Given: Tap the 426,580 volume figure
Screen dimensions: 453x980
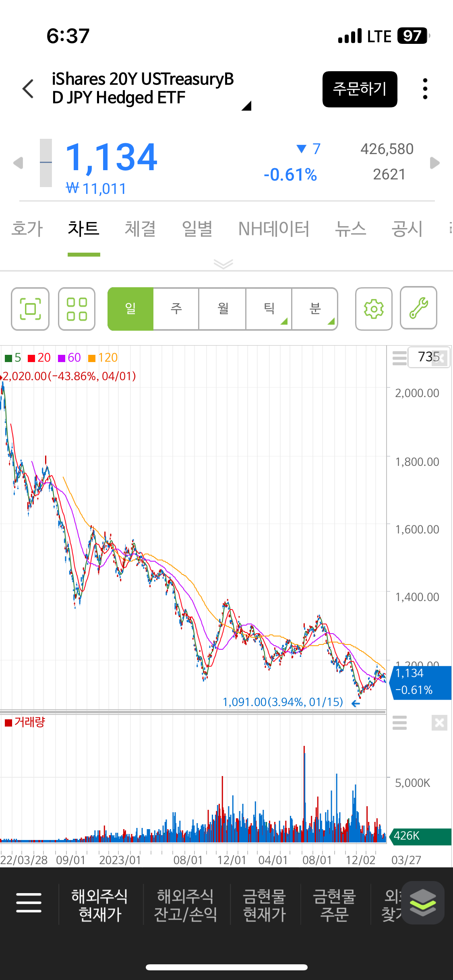Looking at the screenshot, I should (387, 149).
